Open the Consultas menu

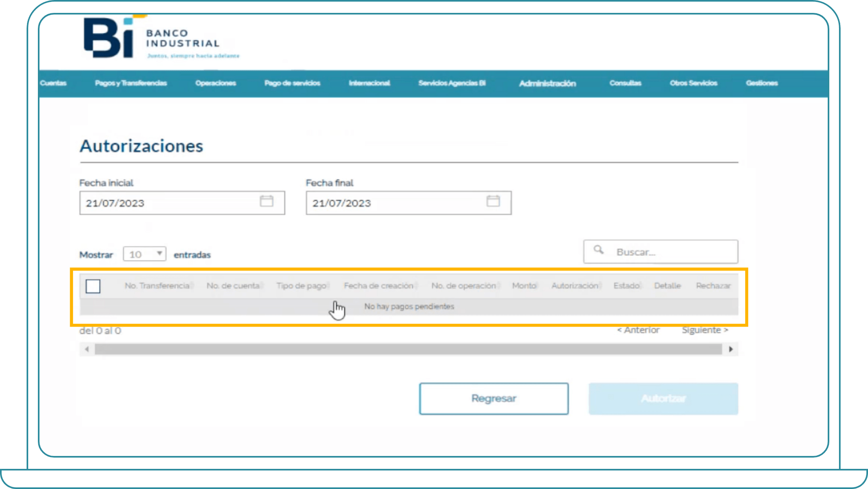[x=625, y=83]
